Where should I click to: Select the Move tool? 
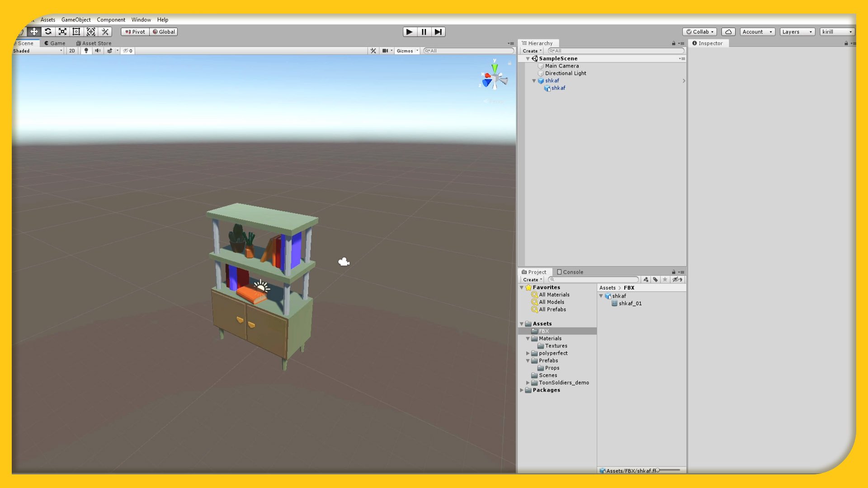[34, 32]
